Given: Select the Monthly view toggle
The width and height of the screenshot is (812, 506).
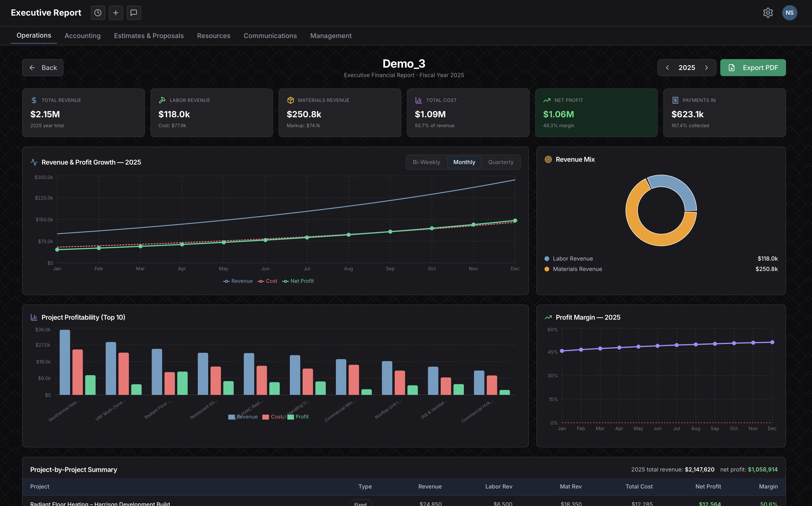Looking at the screenshot, I should tap(464, 162).
